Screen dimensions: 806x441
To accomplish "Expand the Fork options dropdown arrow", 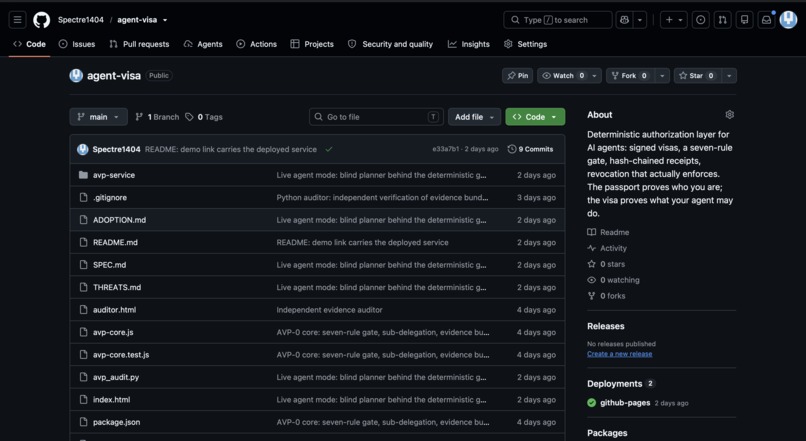I will [x=662, y=76].
